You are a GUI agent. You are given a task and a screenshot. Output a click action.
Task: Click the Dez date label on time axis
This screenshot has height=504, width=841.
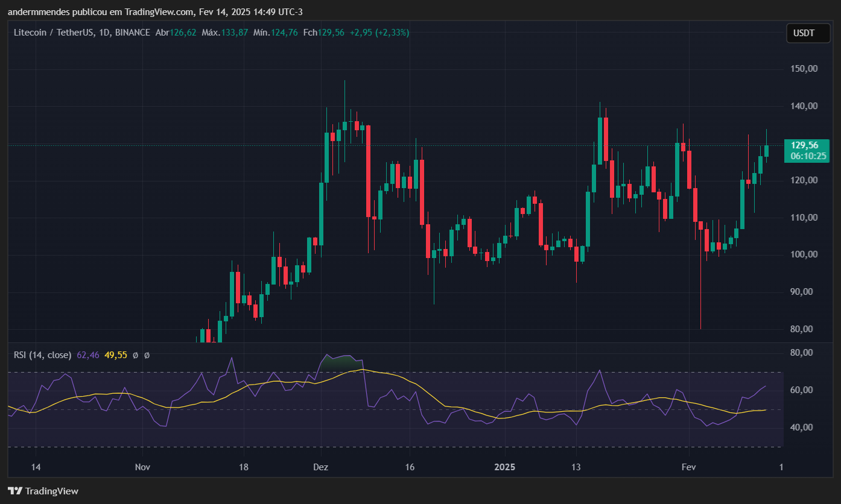pyautogui.click(x=320, y=467)
